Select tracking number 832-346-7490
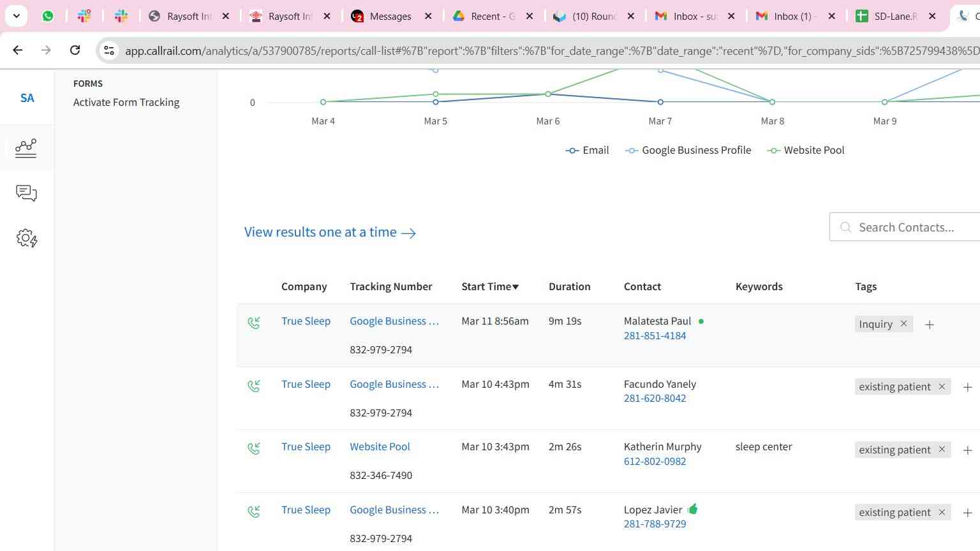 tap(381, 475)
